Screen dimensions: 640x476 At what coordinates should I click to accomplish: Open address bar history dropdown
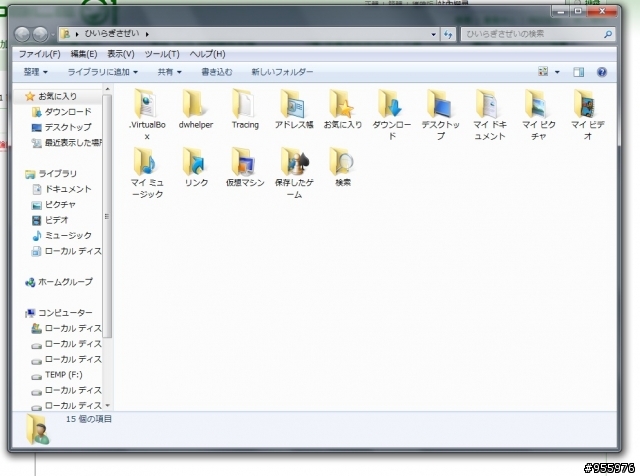coord(433,34)
